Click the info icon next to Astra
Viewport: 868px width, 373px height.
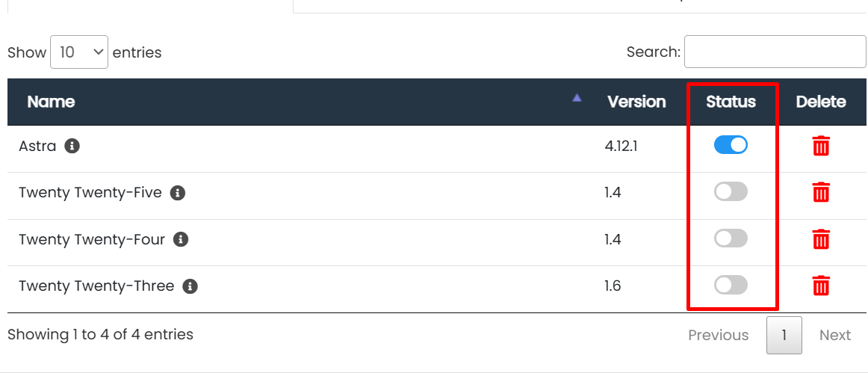point(72,146)
